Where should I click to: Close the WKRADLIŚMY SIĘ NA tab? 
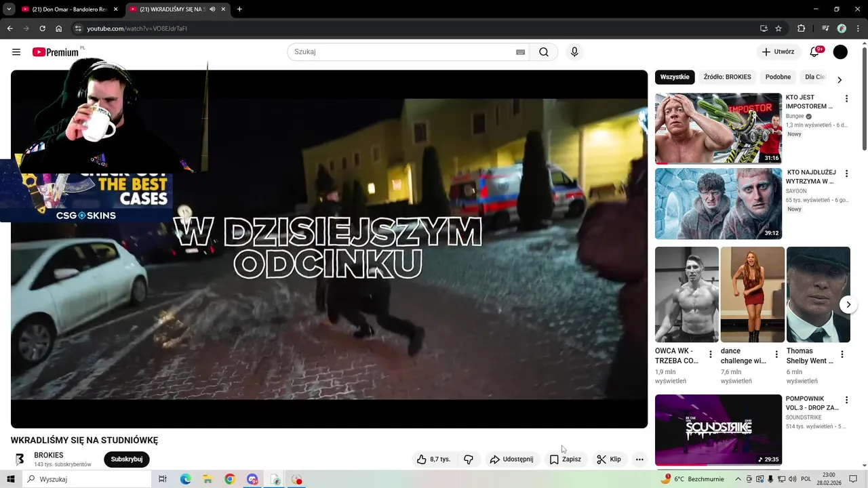pos(224,9)
